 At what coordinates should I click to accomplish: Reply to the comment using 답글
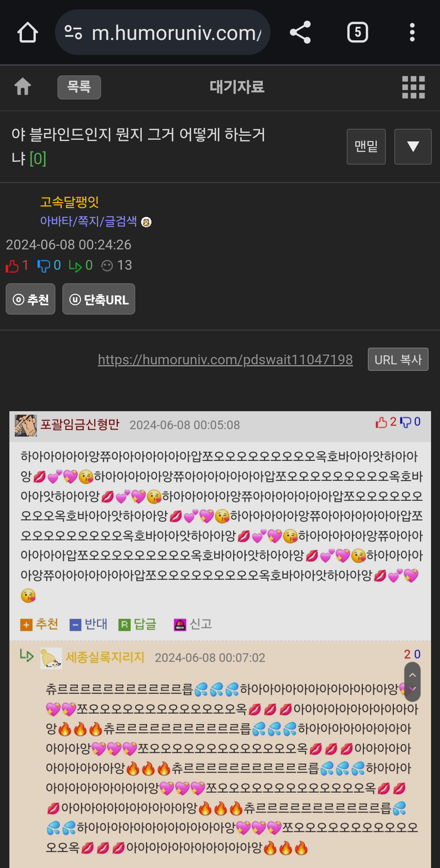(x=138, y=624)
